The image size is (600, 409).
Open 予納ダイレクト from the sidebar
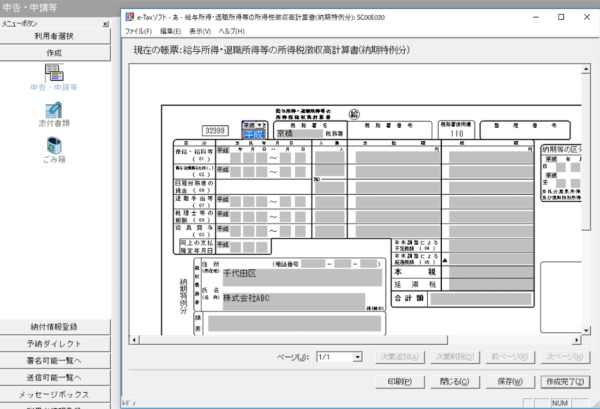click(55, 344)
